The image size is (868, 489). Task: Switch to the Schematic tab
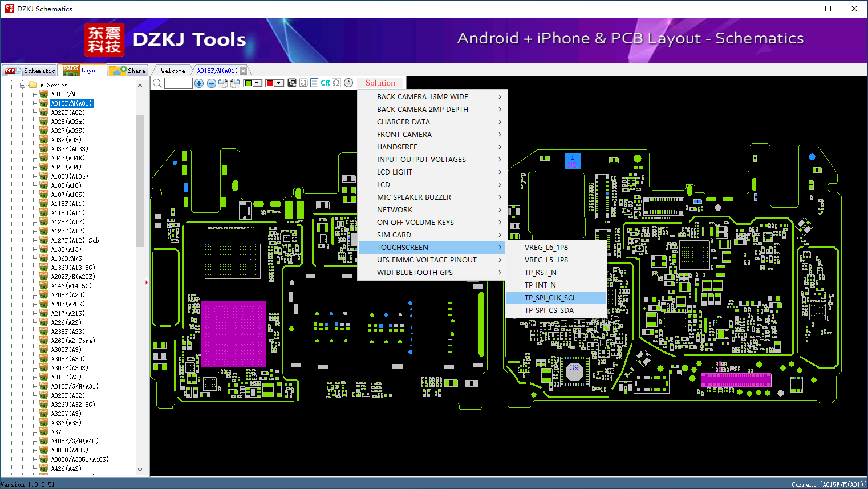tap(30, 71)
